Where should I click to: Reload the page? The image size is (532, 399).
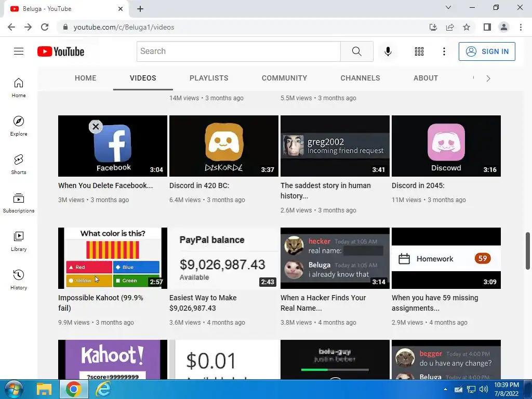(45, 27)
